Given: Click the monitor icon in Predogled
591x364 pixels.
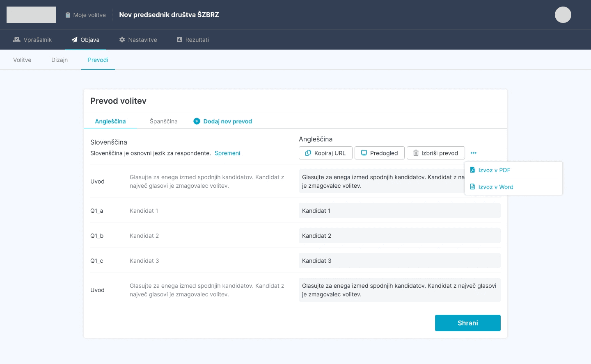Looking at the screenshot, I should 364,152.
